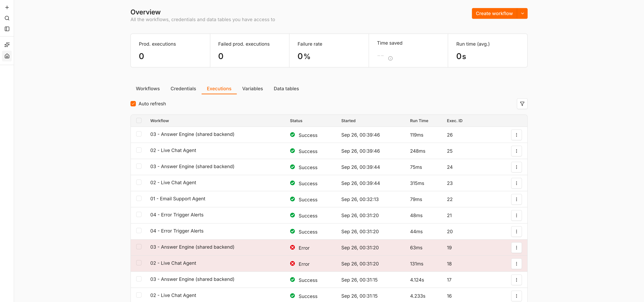Click the Status column header
This screenshot has width=644, height=302.
(x=296, y=121)
